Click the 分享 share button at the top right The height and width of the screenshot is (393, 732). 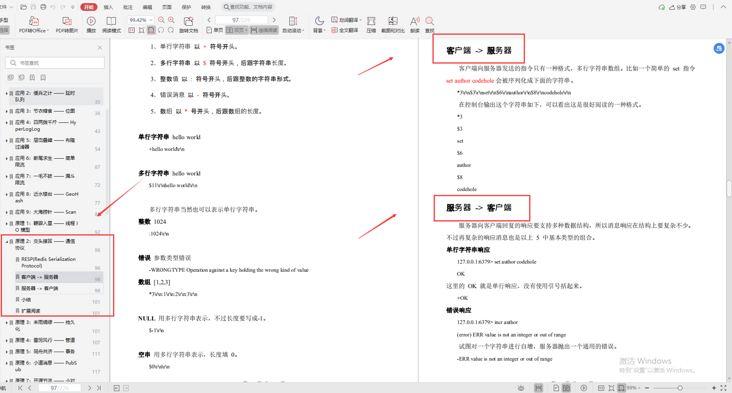pyautogui.click(x=678, y=7)
